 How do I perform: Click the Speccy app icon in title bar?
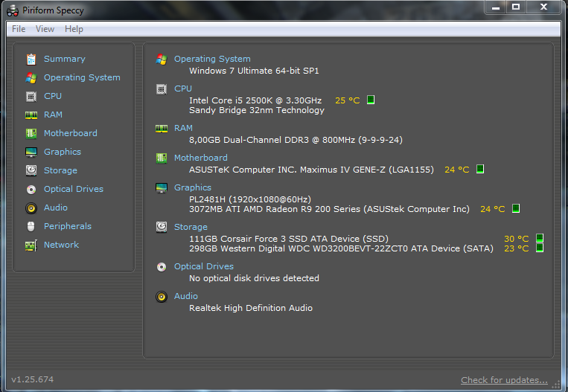click(x=13, y=10)
